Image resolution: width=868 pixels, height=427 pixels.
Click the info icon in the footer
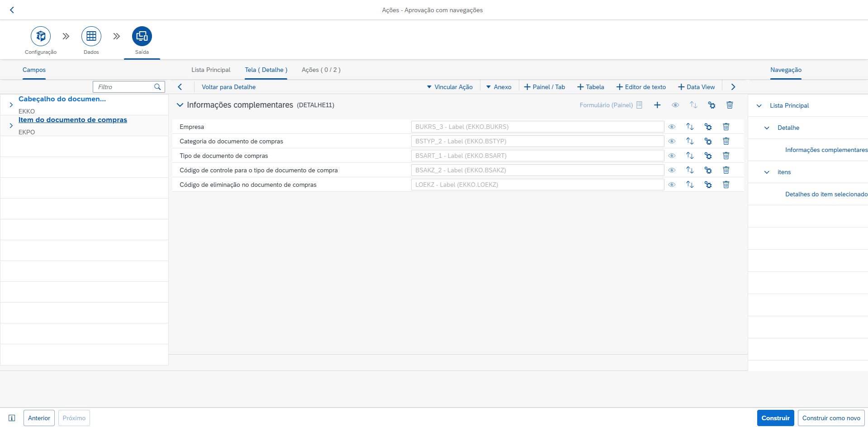click(x=12, y=418)
